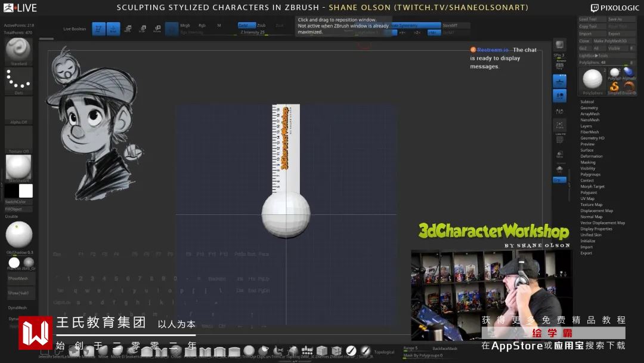Viewport: 644px width, 363px height.
Task: Open the Display Properties section
Action: (x=596, y=229)
